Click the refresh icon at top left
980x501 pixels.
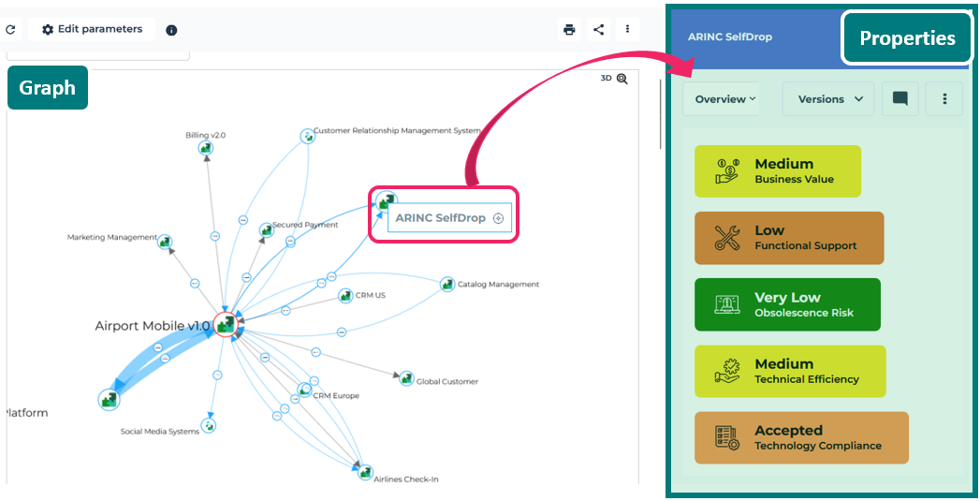[x=10, y=30]
